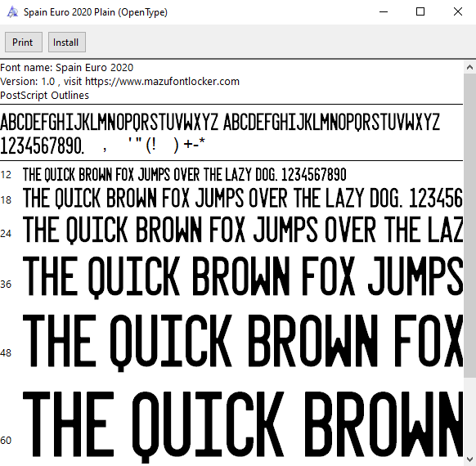Close the font preview window

457,11
